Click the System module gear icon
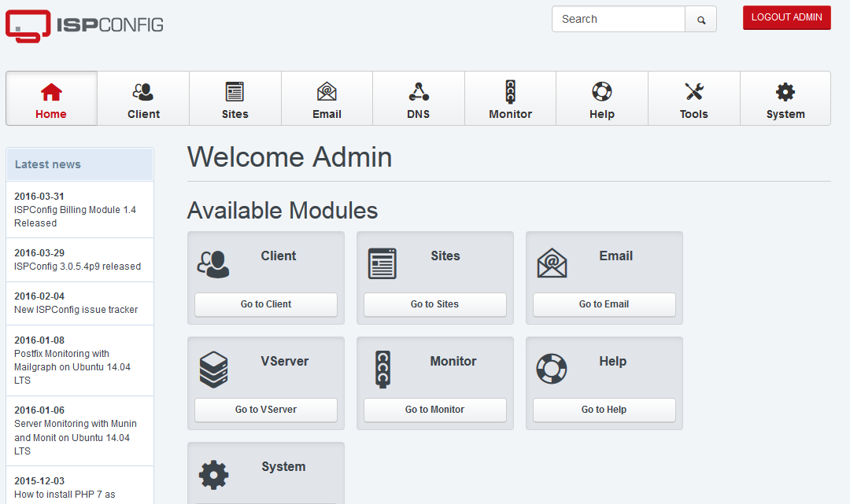This screenshot has width=850, height=504. tap(213, 475)
